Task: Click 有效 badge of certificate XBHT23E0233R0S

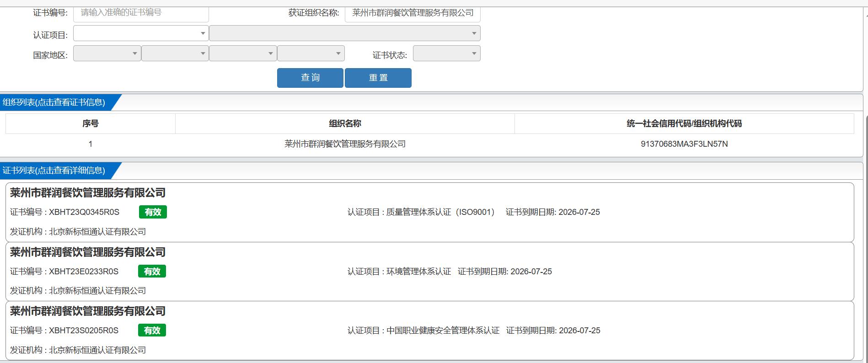Action: [152, 272]
